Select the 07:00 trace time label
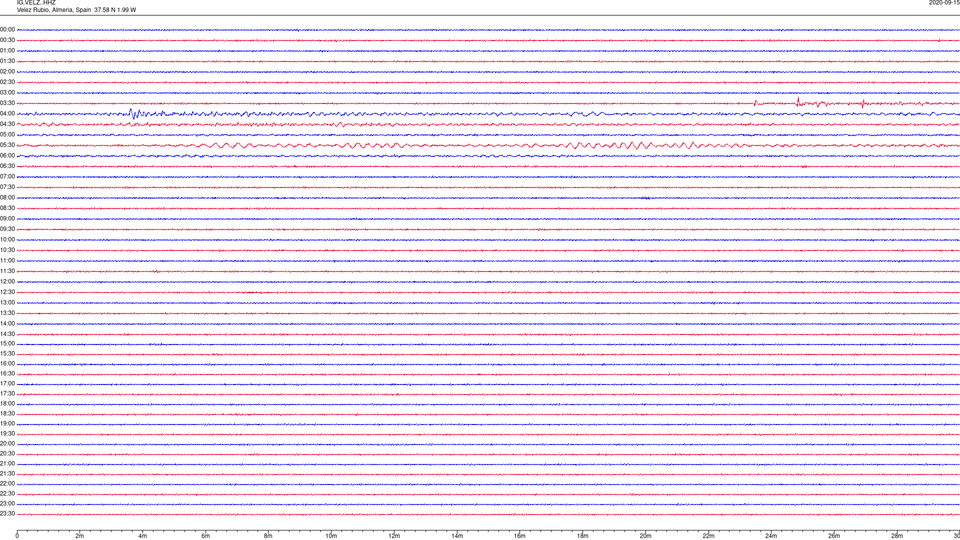Image resolution: width=960 pixels, height=540 pixels. (x=7, y=176)
